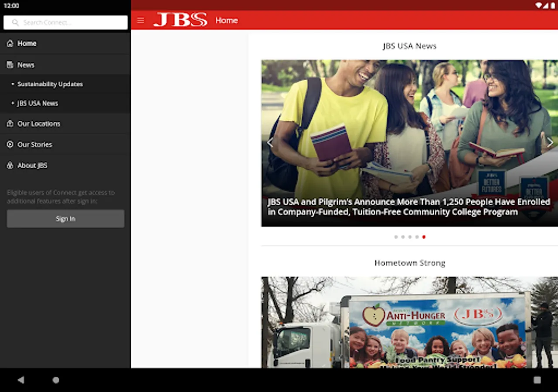Click the News newspaper icon in the sidebar
558x392 pixels.
tap(10, 65)
